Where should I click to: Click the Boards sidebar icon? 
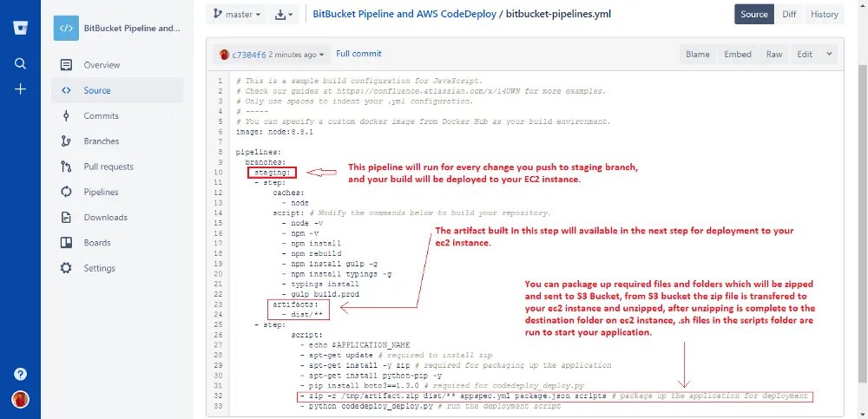click(x=66, y=243)
